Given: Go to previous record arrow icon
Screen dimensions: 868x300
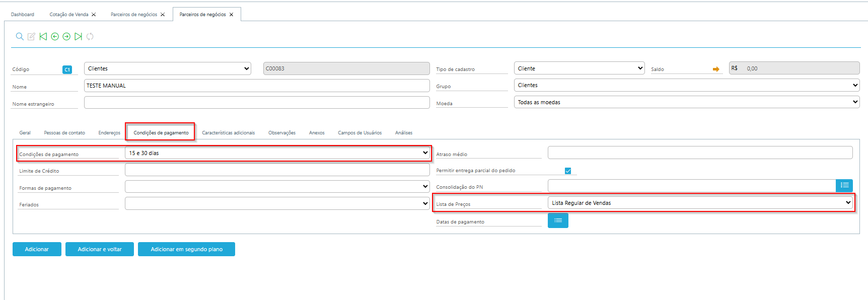Looking at the screenshot, I should 55,36.
